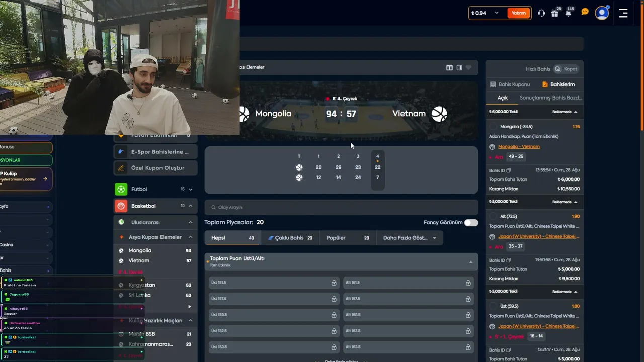Click the Özel Kupon Oluştur button
This screenshot has width=644, height=362.
pyautogui.click(x=155, y=168)
